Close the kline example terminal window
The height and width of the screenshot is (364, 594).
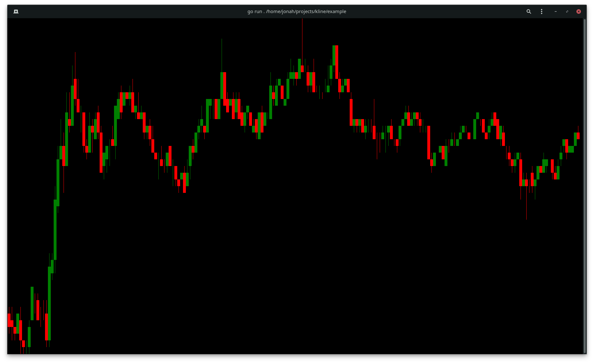coord(579,11)
